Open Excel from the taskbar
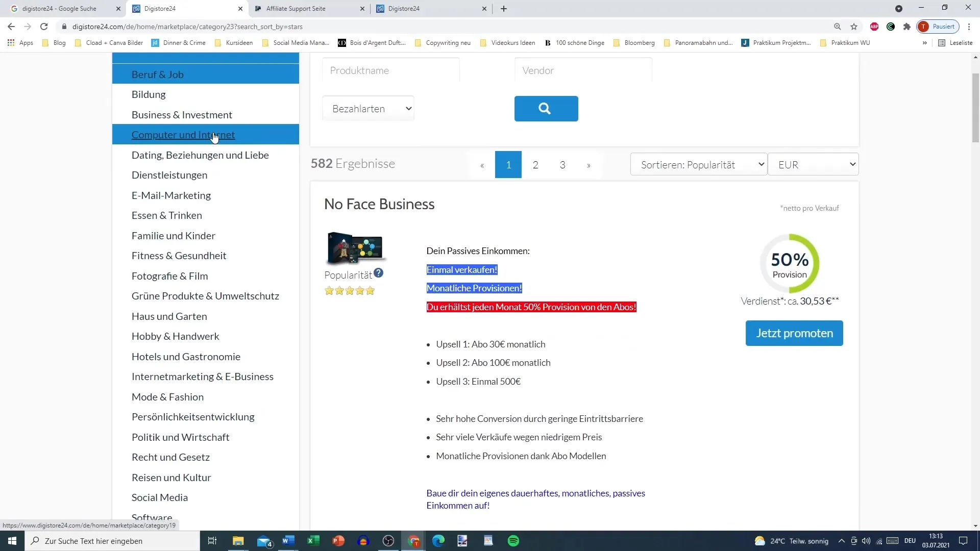 point(313,541)
